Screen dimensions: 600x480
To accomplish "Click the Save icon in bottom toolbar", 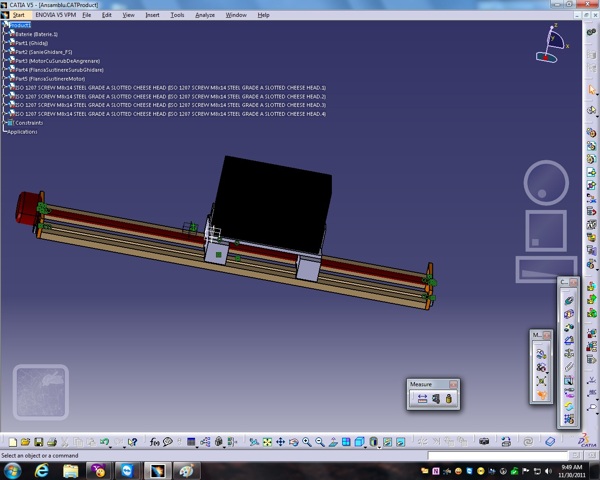I will click(38, 442).
